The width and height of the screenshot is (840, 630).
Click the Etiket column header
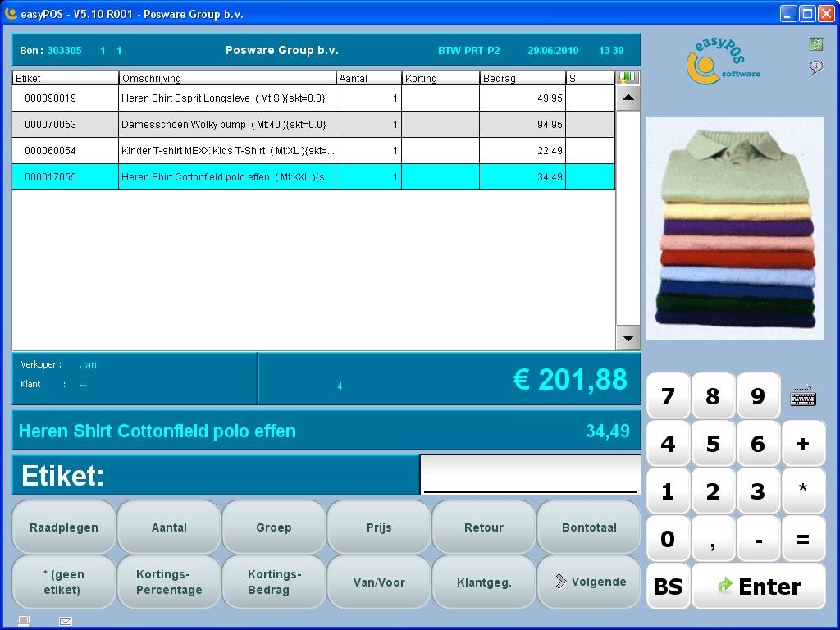(x=66, y=78)
